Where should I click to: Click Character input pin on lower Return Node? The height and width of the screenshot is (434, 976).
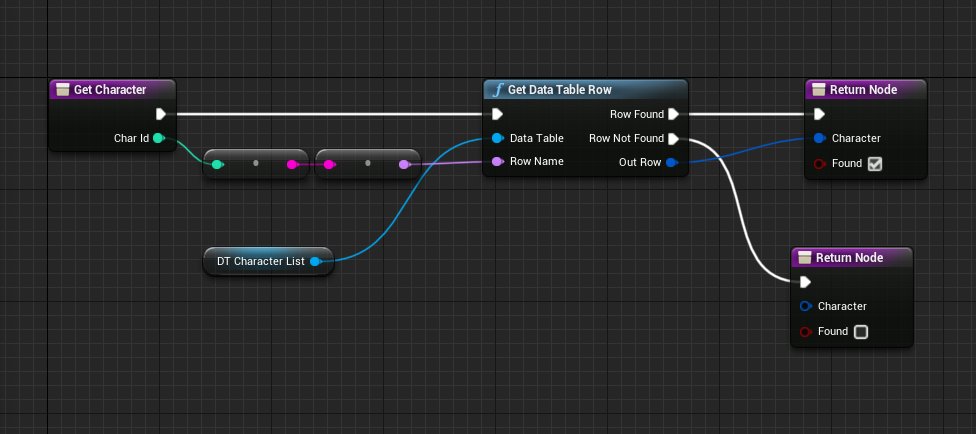coord(805,306)
